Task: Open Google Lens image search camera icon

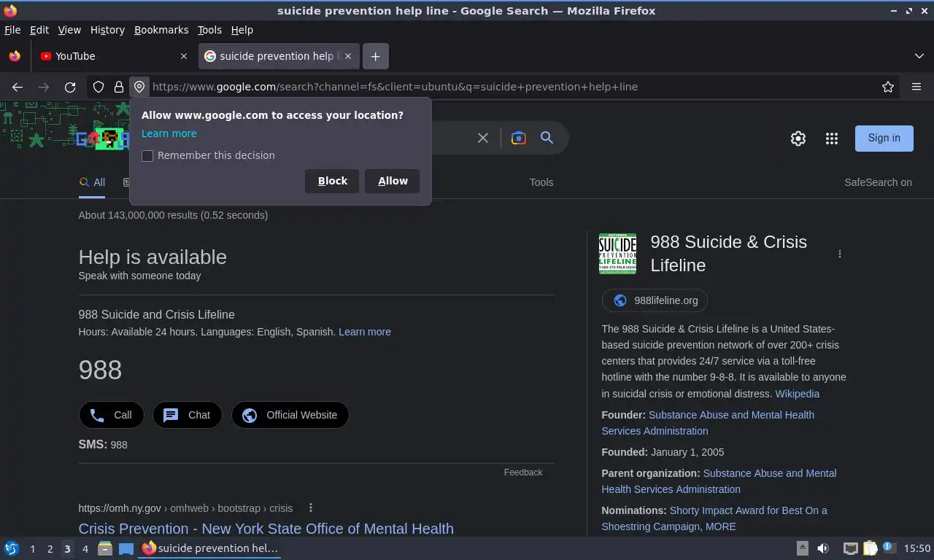Action: [x=519, y=138]
